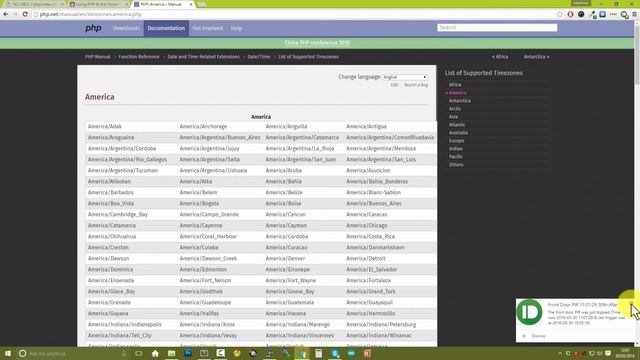Viewport: 640px width, 360px height.
Task: Open the Downloads nav item
Action: click(126, 28)
